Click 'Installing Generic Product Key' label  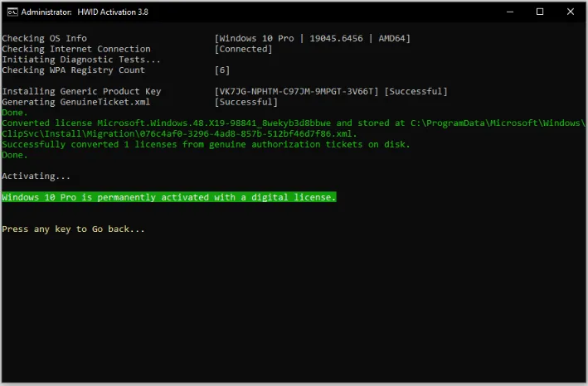pos(81,91)
